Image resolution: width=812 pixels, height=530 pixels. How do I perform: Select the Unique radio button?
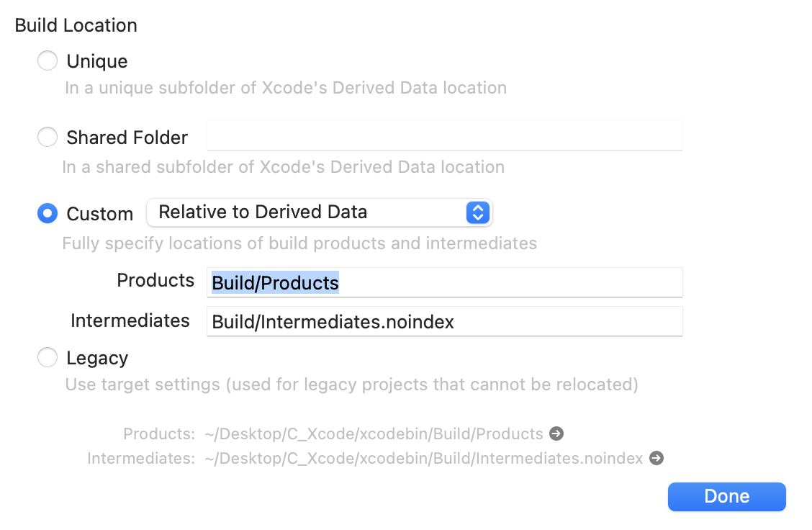48,61
